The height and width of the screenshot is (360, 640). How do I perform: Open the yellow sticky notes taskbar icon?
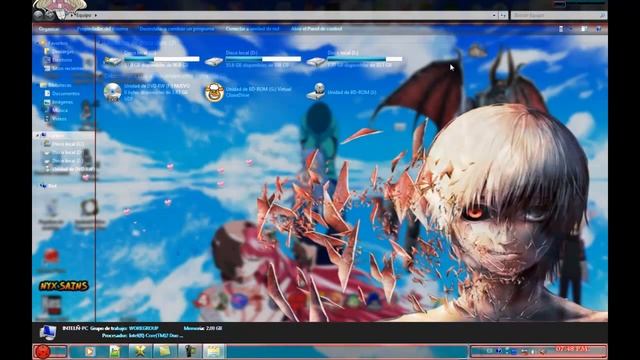(x=165, y=351)
